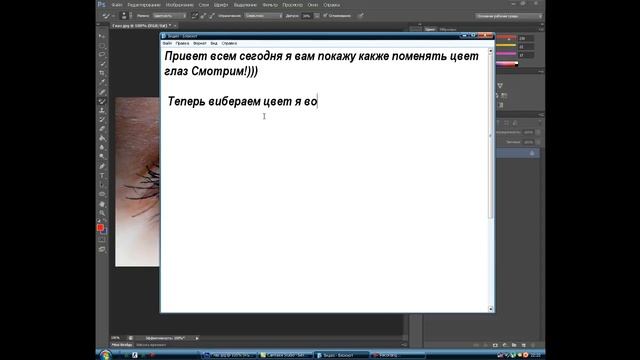Click the word Смотрим!))) in Notepad
640x360 pixels.
click(x=224, y=71)
